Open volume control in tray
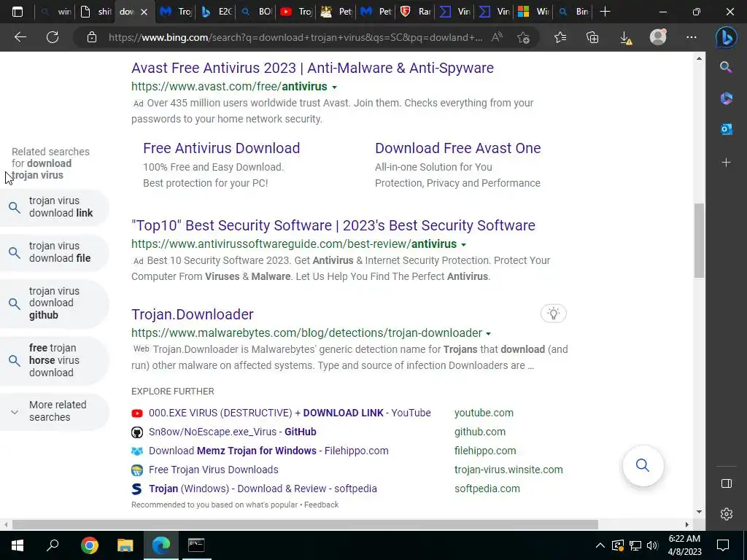This screenshot has width=747, height=560. 652,545
